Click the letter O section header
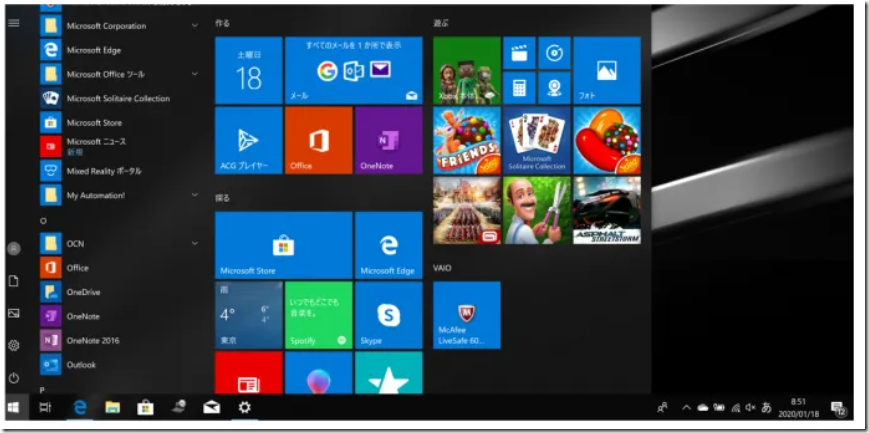The image size is (869, 433). click(43, 220)
